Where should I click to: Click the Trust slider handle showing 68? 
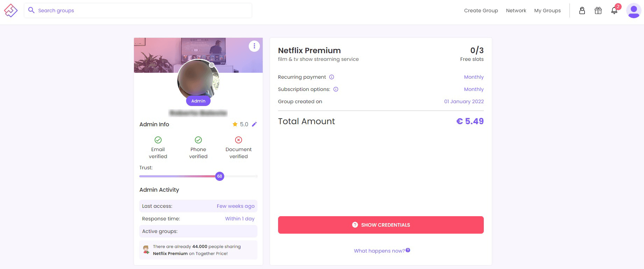pyautogui.click(x=220, y=176)
